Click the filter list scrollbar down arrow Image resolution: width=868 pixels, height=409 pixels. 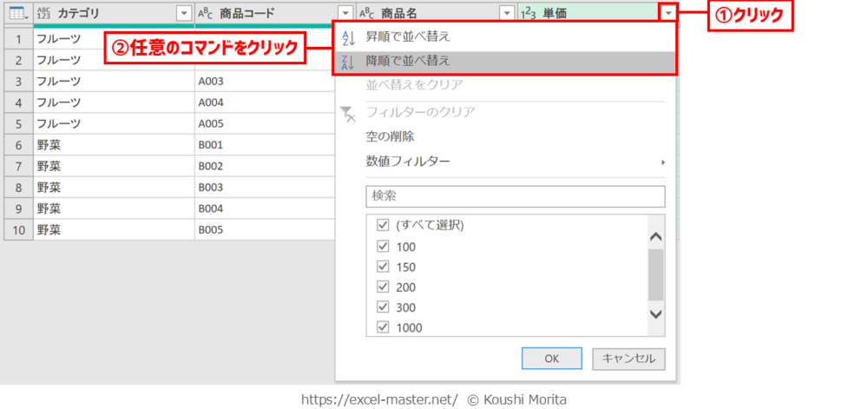(656, 314)
